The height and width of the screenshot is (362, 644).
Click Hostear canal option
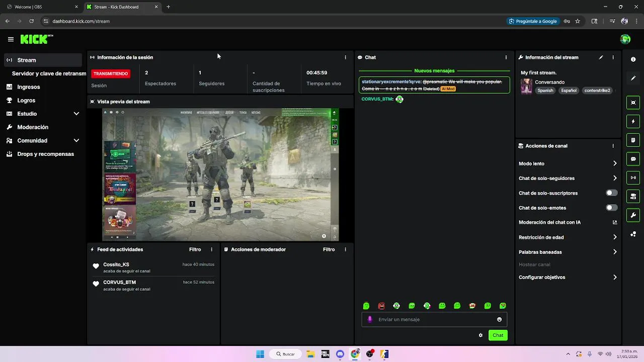click(x=534, y=264)
